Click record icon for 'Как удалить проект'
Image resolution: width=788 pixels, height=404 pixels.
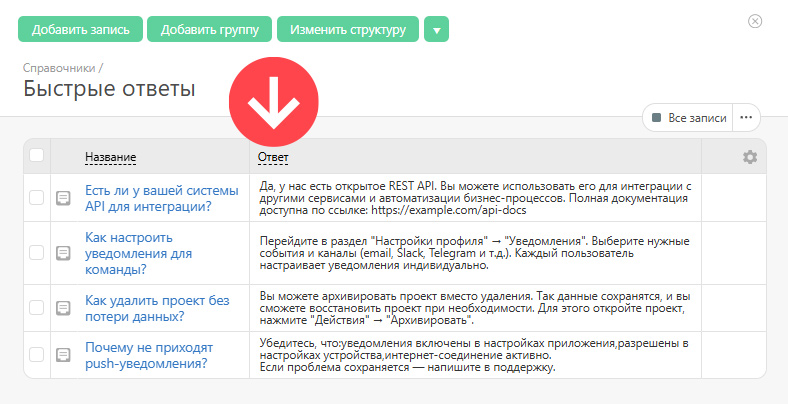click(63, 308)
